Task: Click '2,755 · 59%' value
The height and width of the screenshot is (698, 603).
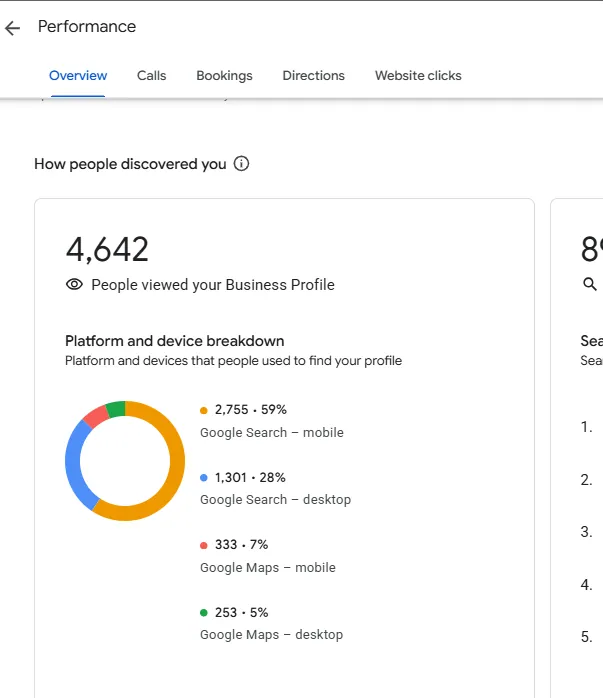Action: click(x=251, y=410)
